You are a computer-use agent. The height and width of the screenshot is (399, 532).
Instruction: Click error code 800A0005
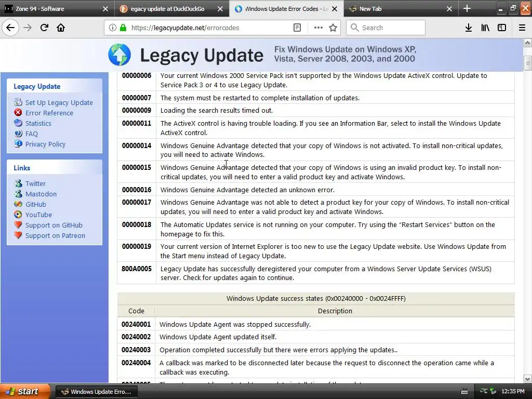[137, 269]
